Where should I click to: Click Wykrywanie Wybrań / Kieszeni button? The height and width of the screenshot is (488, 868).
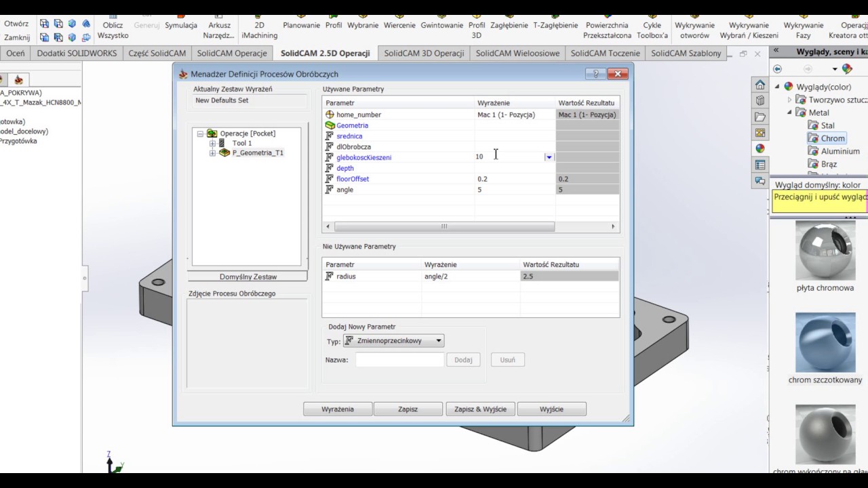click(x=749, y=26)
